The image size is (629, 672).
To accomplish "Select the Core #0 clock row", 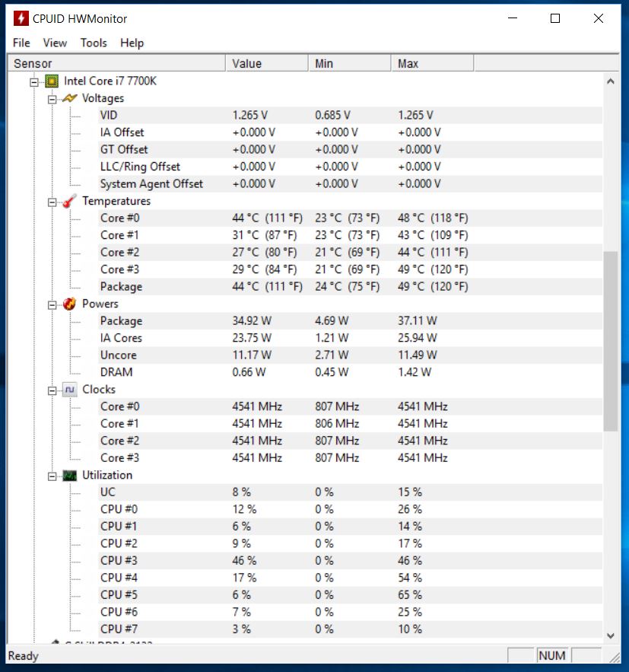I will [350, 406].
